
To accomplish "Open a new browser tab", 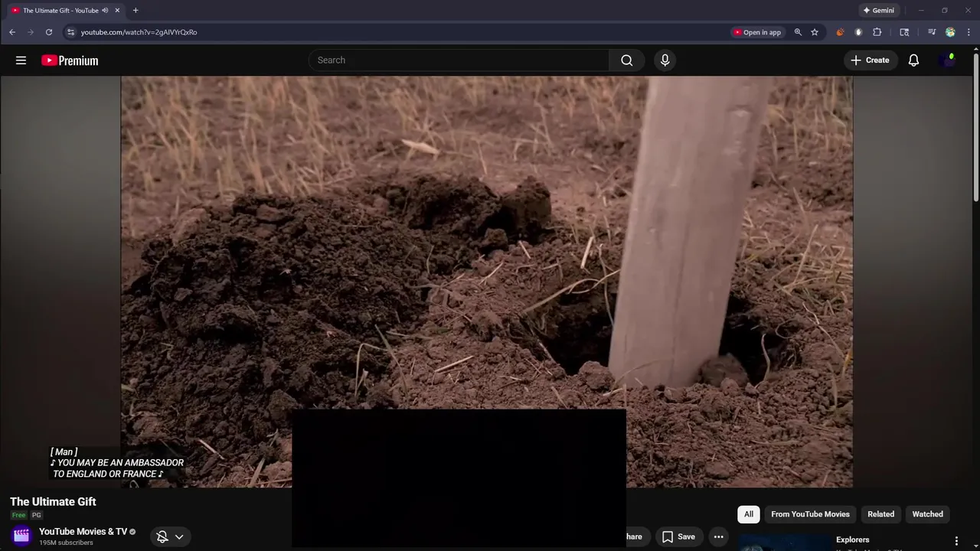I will click(x=136, y=11).
